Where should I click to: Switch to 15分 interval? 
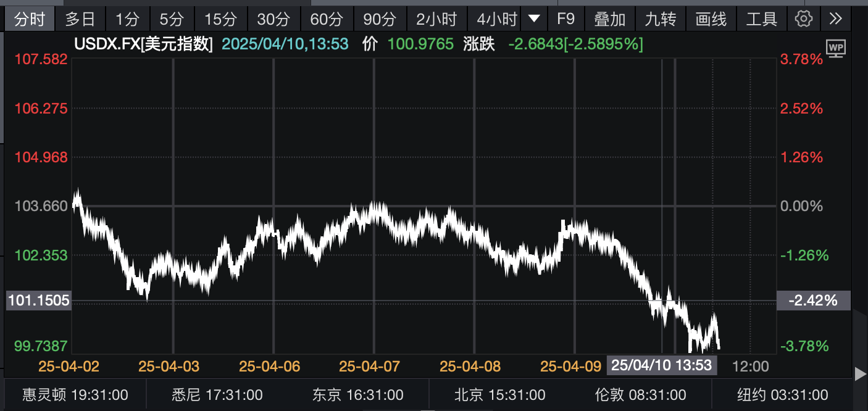click(220, 19)
